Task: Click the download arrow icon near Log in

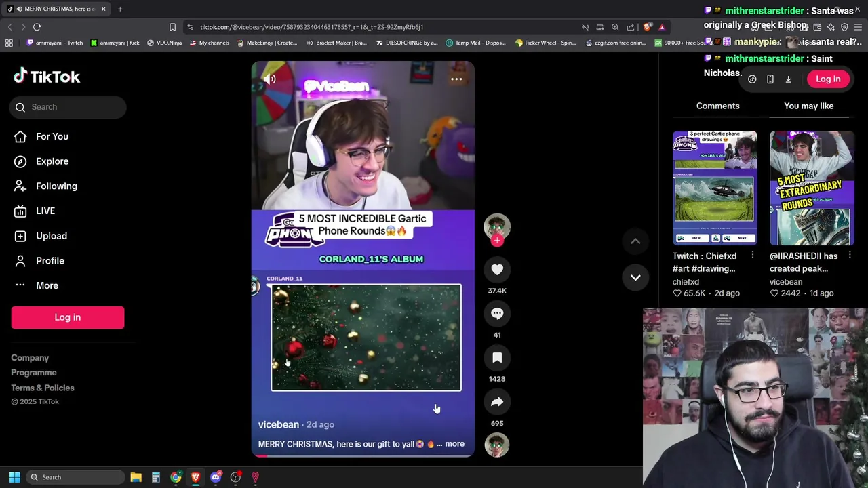Action: click(788, 79)
